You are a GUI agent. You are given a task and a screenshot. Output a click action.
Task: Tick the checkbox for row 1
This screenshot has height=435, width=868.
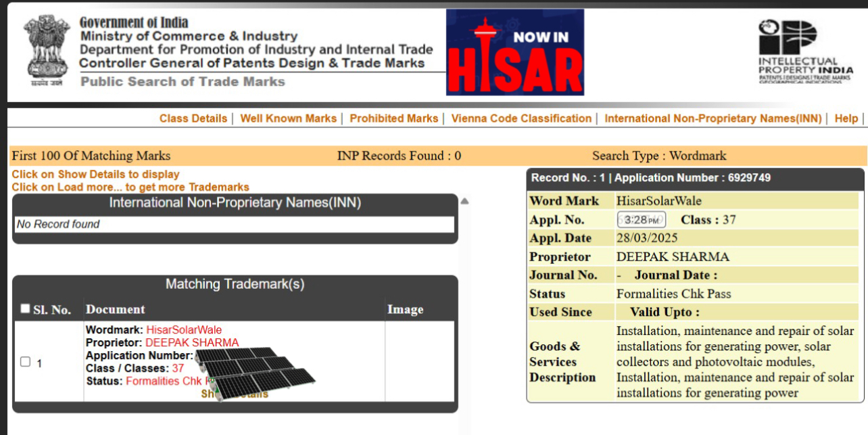coord(25,362)
